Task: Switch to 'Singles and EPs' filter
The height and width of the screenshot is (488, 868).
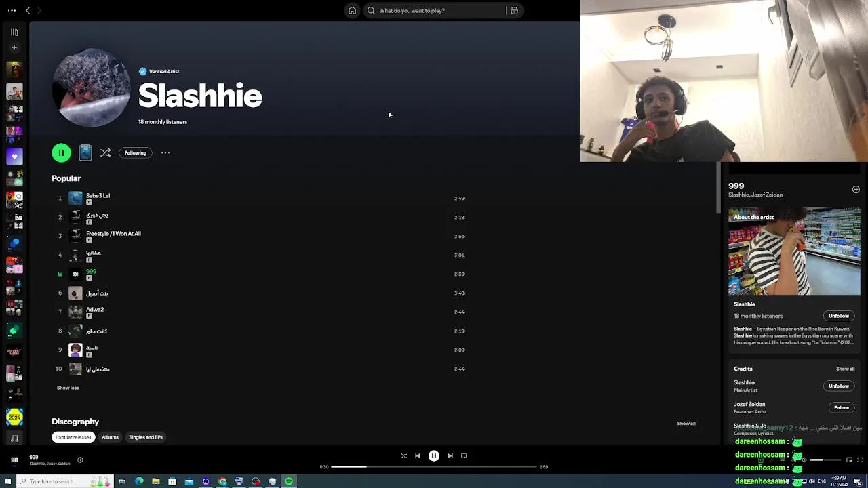Action: 146,437
